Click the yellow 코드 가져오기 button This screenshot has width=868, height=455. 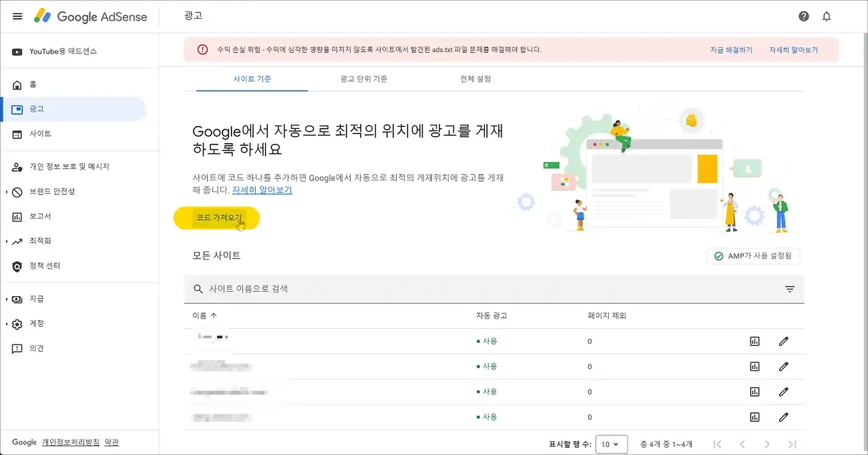[x=217, y=218]
